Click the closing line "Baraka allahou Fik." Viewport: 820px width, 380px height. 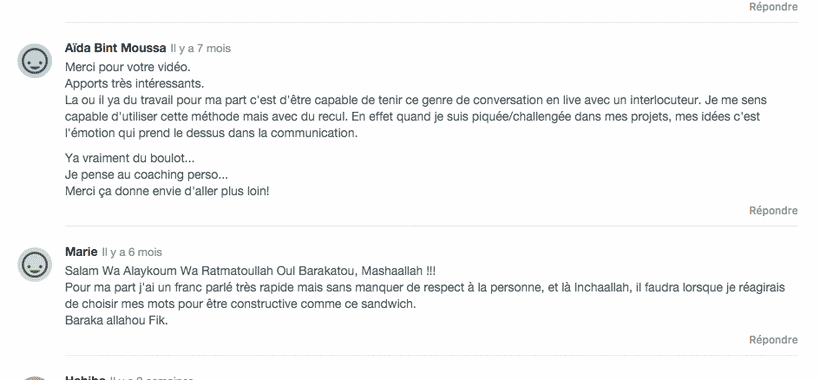116,320
